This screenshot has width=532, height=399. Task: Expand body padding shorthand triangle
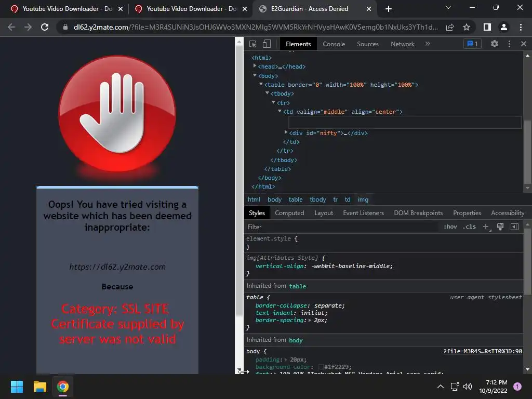(x=286, y=360)
